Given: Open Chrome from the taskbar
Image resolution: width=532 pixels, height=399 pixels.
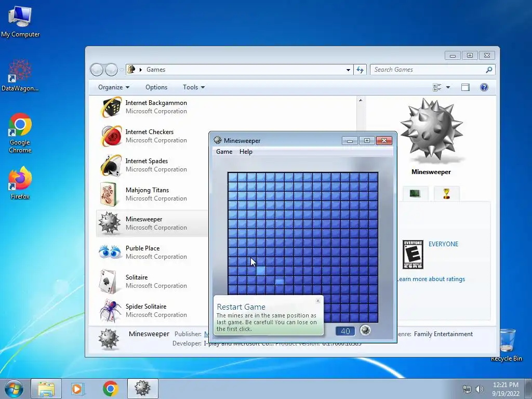Looking at the screenshot, I should point(110,389).
